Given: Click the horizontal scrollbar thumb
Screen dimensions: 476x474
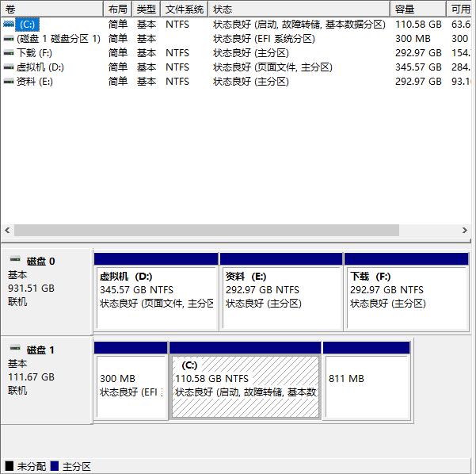Looking at the screenshot, I should point(207,231).
